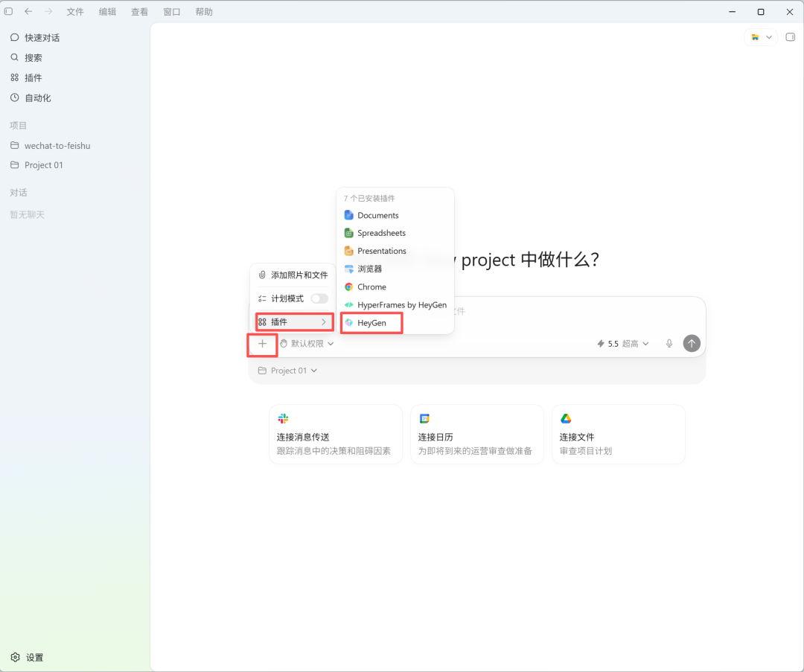The height and width of the screenshot is (672, 804).
Task: Click the 暂无聊天 text
Action: tap(28, 215)
